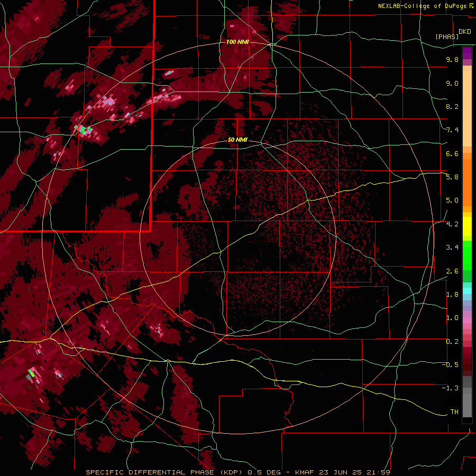Click the 9.0 legend value

[452, 83]
